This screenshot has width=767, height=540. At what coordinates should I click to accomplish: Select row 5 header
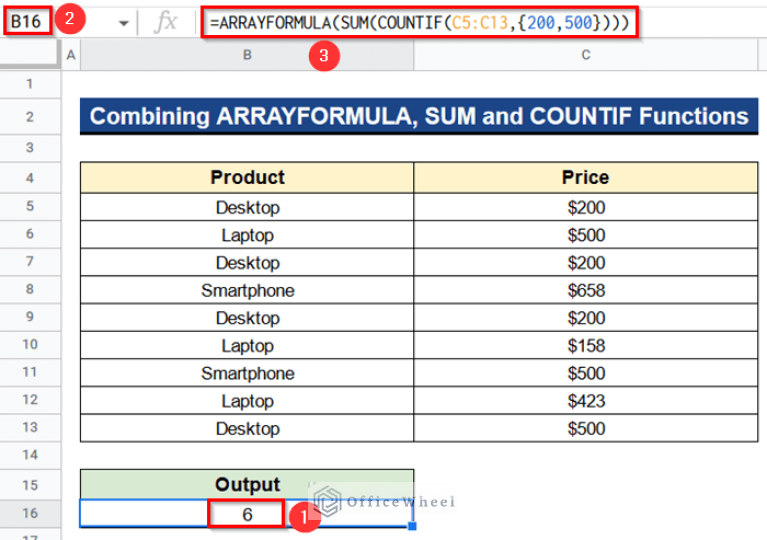click(x=30, y=206)
